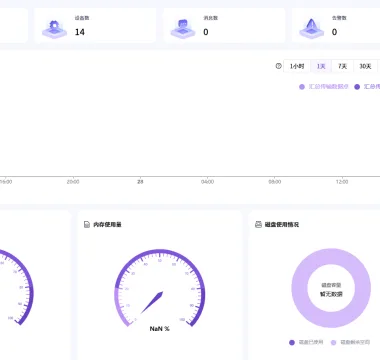Select the 1天 time range
The image size is (380, 360).
tap(321, 66)
